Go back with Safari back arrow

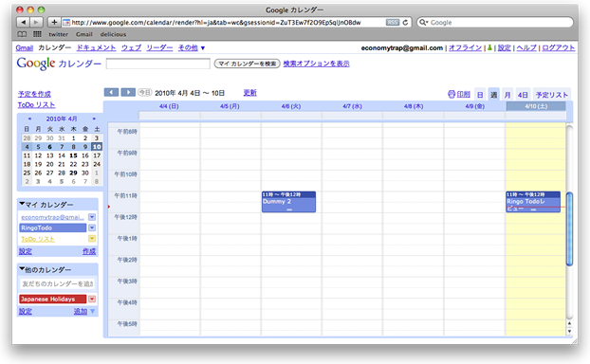point(24,22)
